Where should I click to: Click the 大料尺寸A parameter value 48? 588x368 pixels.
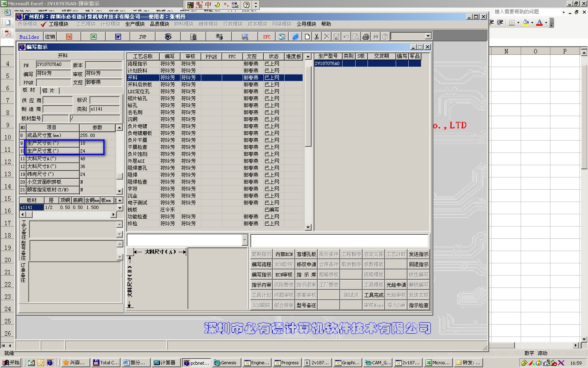tap(97, 159)
